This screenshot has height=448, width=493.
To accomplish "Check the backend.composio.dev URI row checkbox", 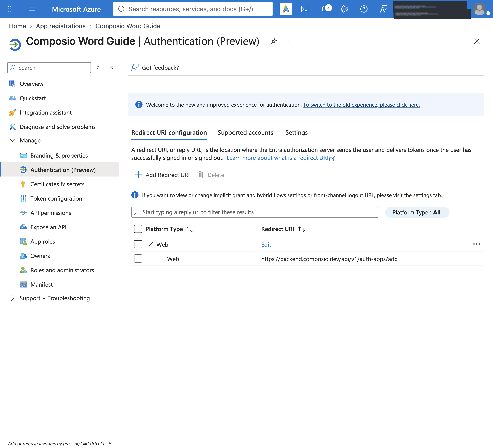I will 138,259.
